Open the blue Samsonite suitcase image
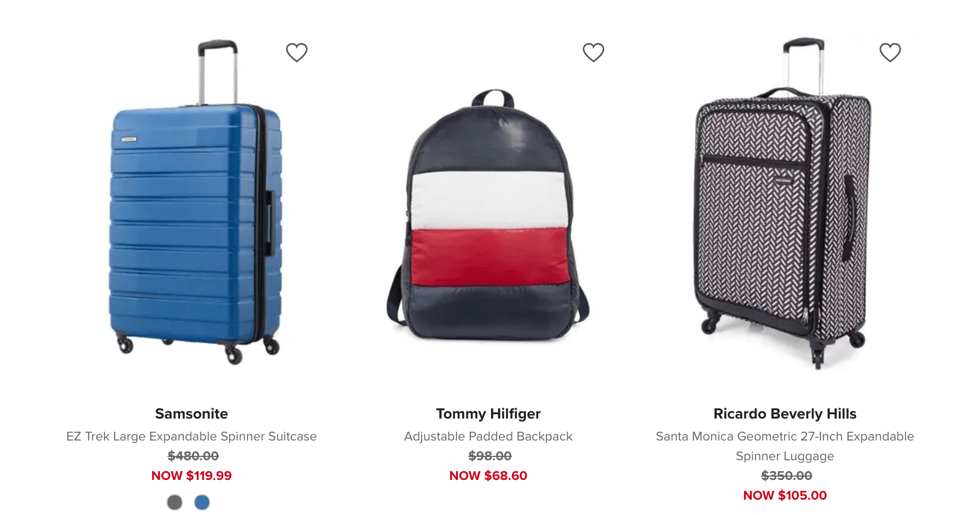The height and width of the screenshot is (515, 980). point(195,202)
